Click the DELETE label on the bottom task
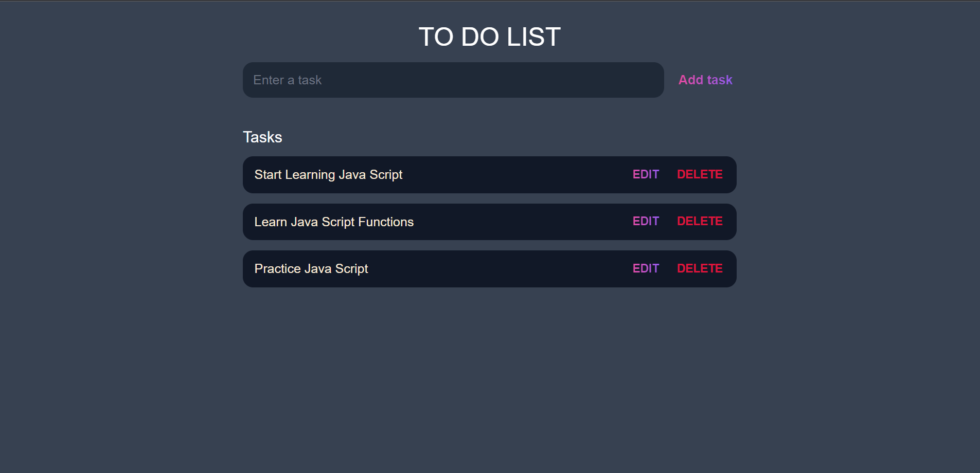Viewport: 980px width, 473px height. click(x=700, y=268)
